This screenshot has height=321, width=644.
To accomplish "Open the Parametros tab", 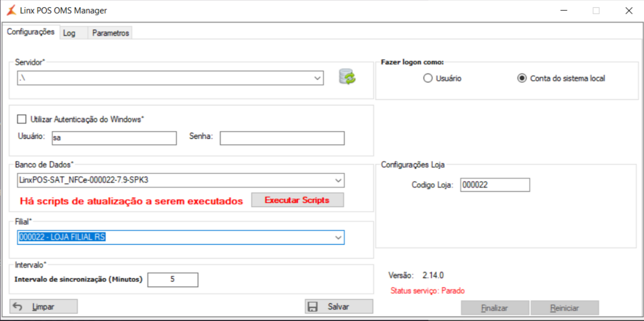I will point(111,33).
